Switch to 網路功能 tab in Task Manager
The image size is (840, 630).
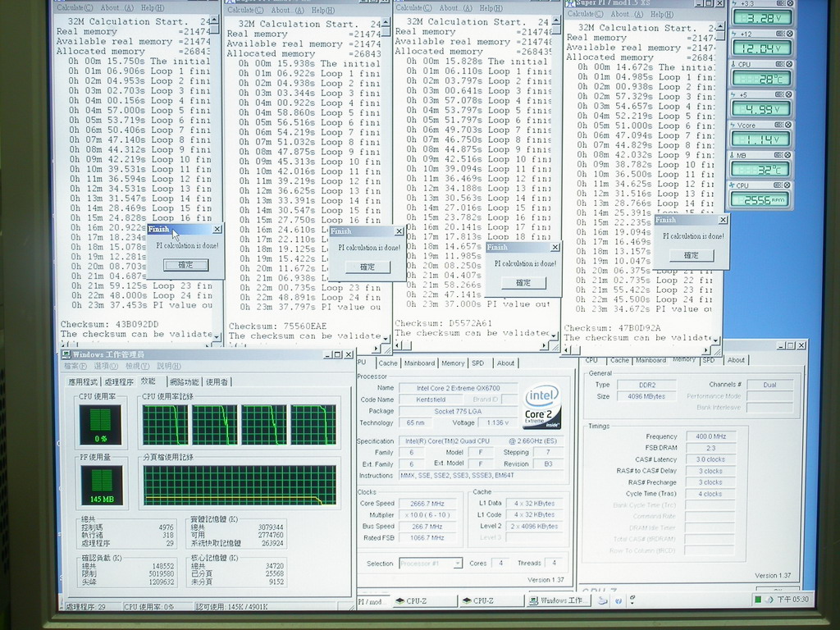coord(185,382)
